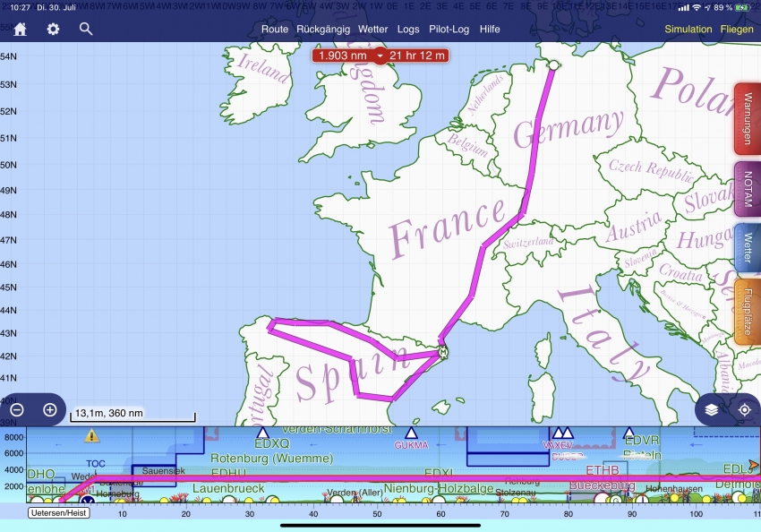
Task: Tap the Fliegen button
Action: click(x=737, y=30)
